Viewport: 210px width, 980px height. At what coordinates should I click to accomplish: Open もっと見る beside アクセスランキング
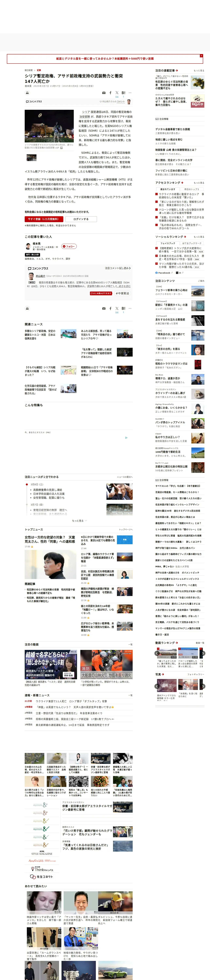pyautogui.click(x=199, y=183)
